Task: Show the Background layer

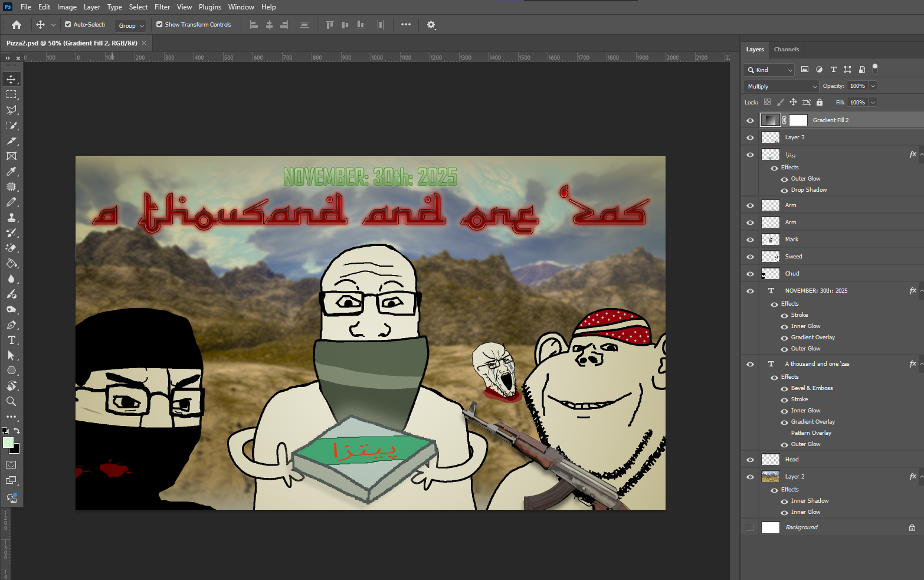Action: (x=750, y=527)
